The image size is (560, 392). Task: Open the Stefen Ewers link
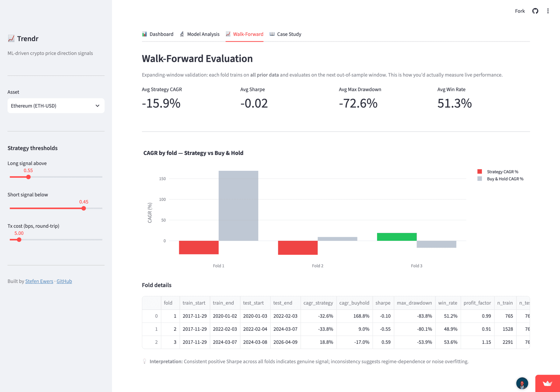[39, 281]
